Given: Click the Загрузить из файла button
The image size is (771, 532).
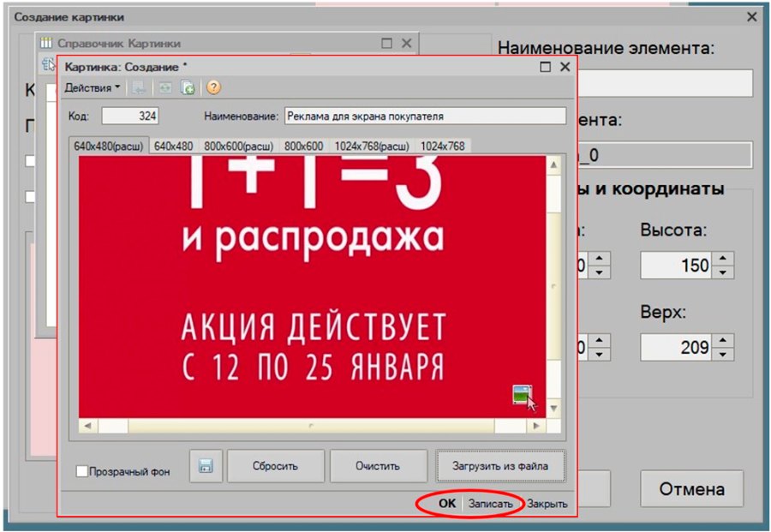Looking at the screenshot, I should [x=500, y=466].
